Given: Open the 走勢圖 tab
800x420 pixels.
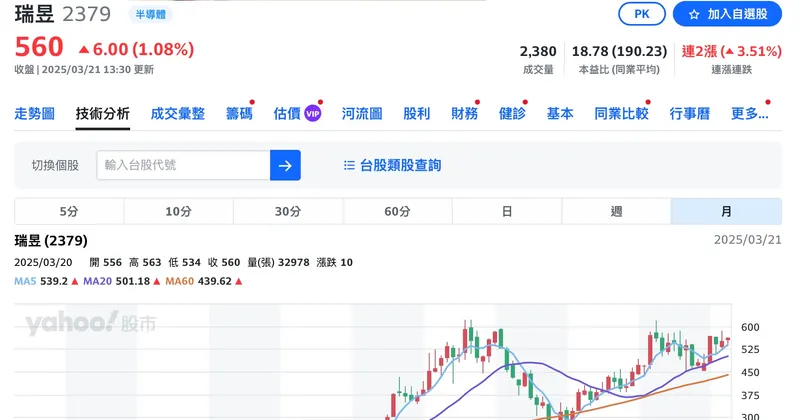Looking at the screenshot, I should pyautogui.click(x=35, y=114).
